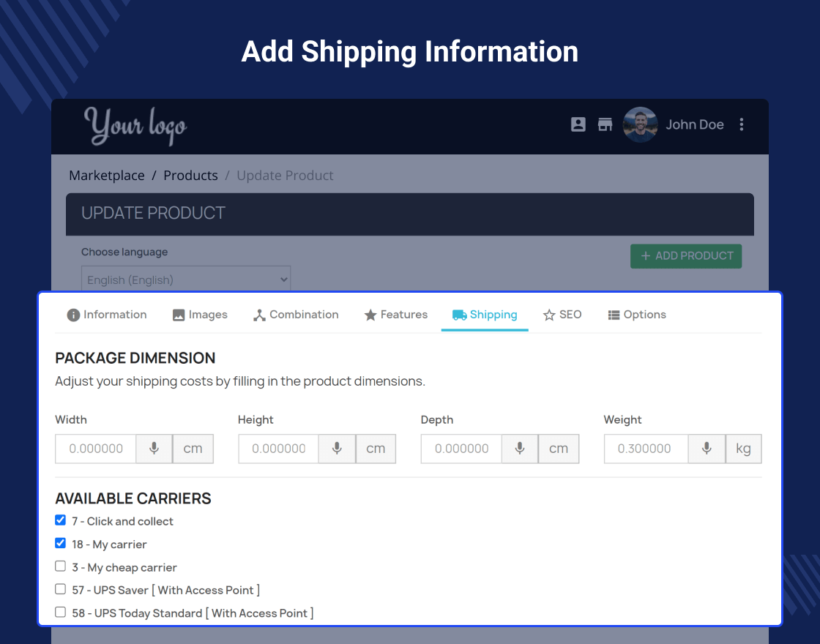Image resolution: width=820 pixels, height=644 pixels.
Task: Click the microphone icon in Weight field
Action: [x=707, y=449]
